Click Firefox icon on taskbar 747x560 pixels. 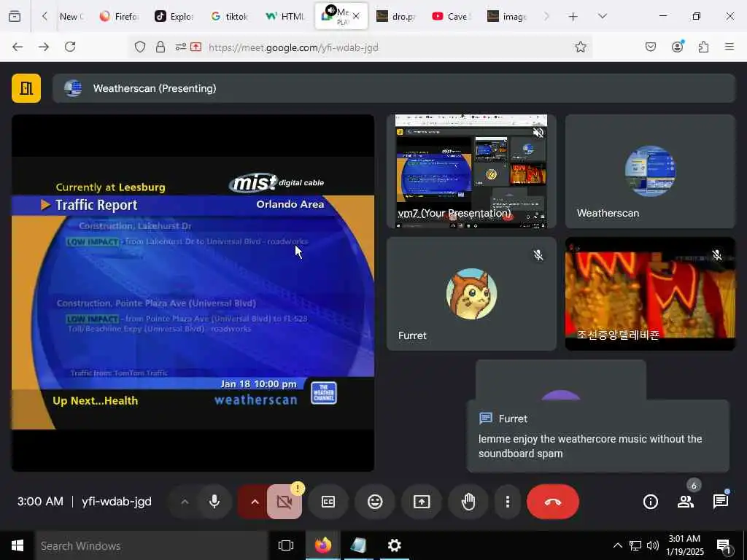coord(322,545)
